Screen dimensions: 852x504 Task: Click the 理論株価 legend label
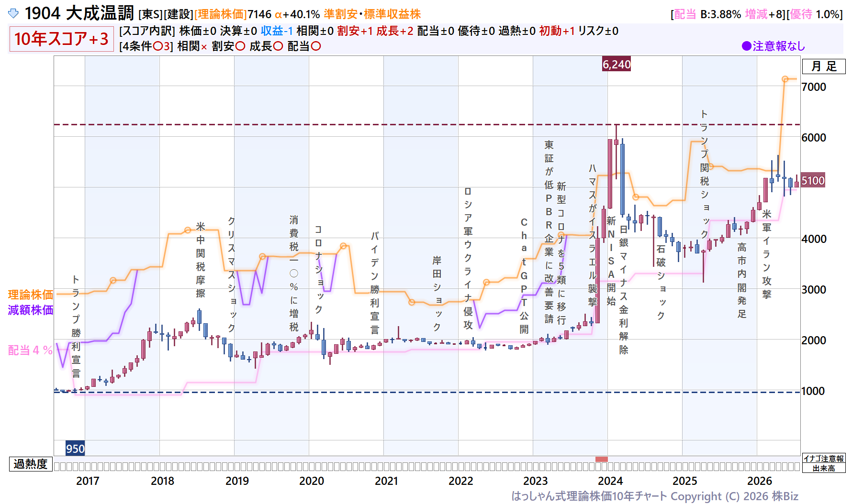(x=31, y=295)
